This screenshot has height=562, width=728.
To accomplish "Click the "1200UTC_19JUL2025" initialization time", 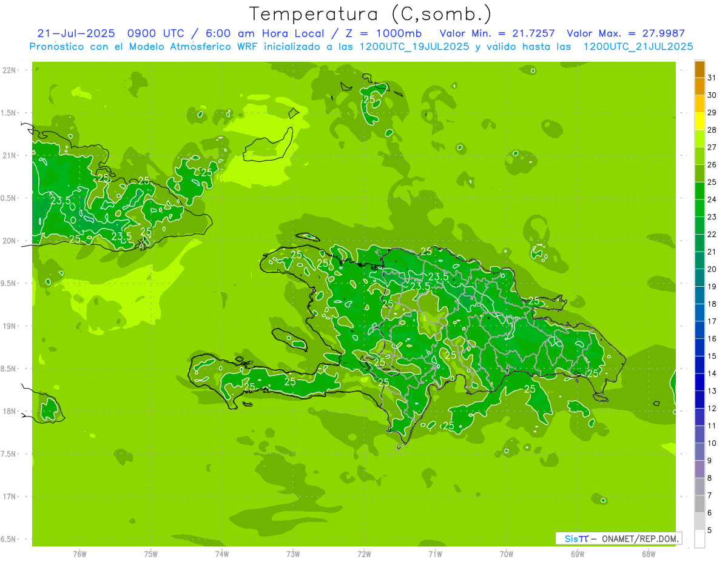I will [x=414, y=47].
